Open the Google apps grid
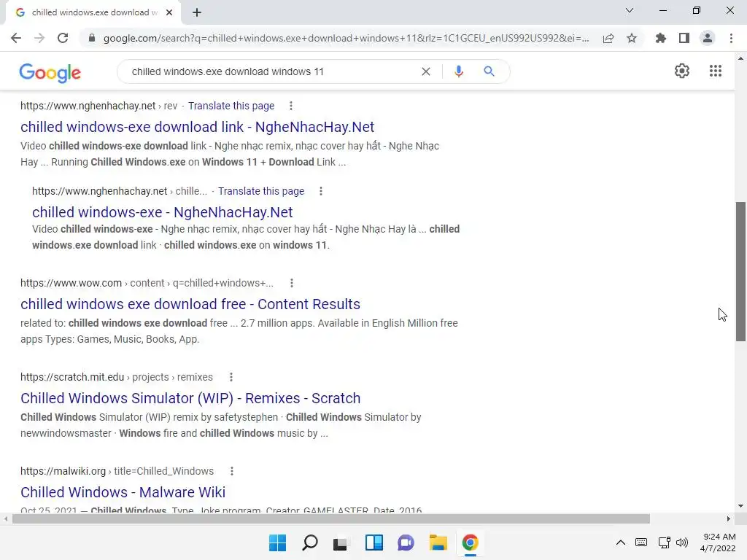Viewport: 747px width, 560px height. 715,71
